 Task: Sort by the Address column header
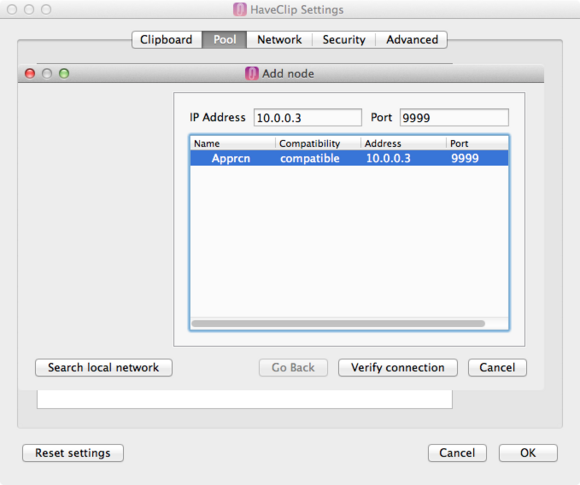tap(404, 143)
